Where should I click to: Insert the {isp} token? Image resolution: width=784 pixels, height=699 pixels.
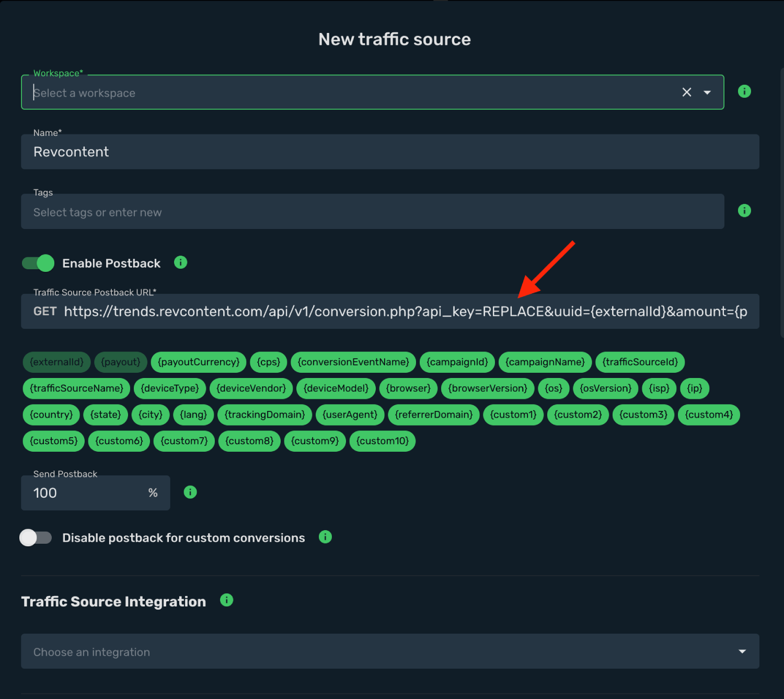(x=660, y=388)
